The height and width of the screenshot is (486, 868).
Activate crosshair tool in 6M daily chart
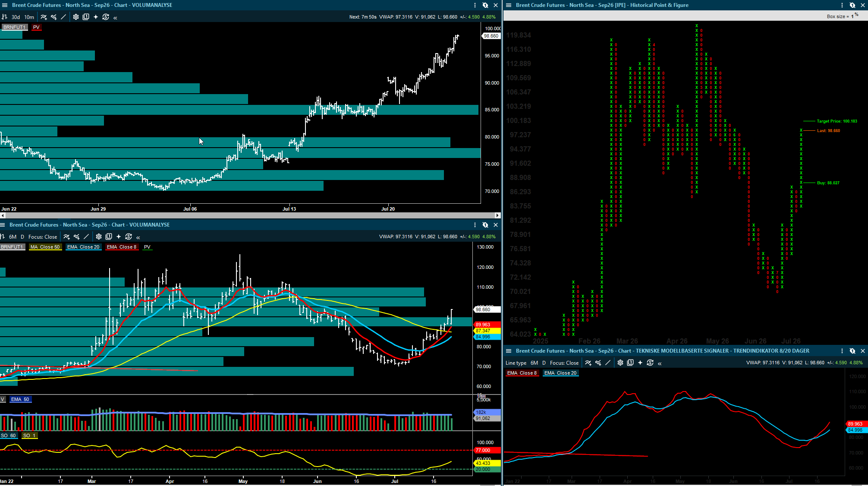coord(119,237)
